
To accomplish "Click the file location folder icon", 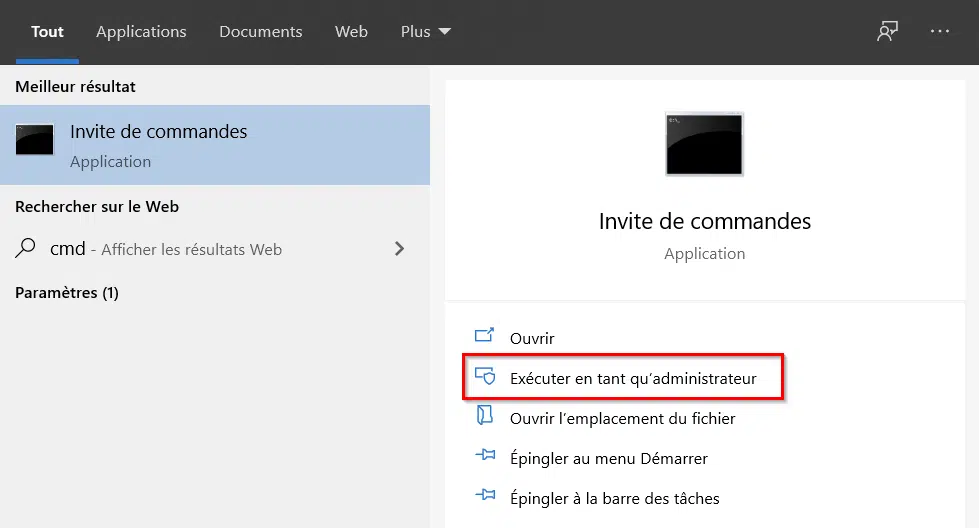I will pyautogui.click(x=485, y=415).
